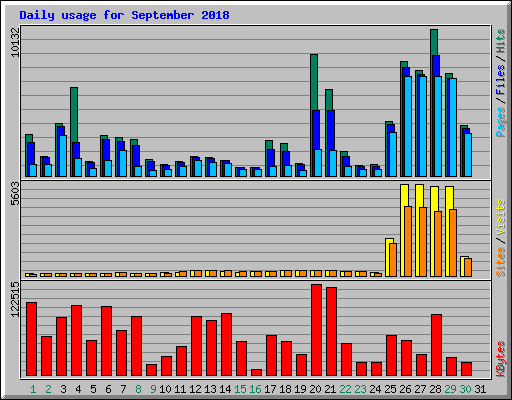This screenshot has height=400, width=512.
Task: Select day label 26 on x-axis
Action: pyautogui.click(x=405, y=389)
